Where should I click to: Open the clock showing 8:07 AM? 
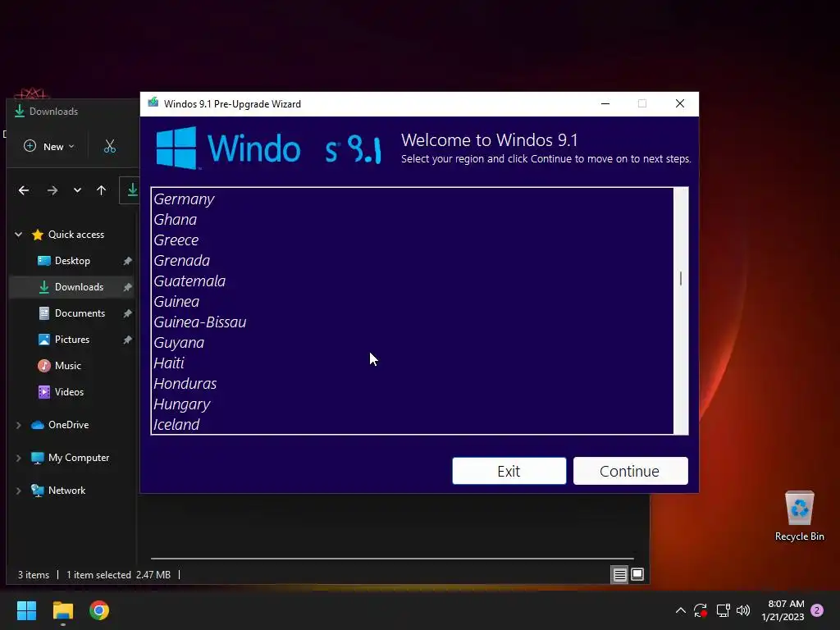[x=783, y=610]
